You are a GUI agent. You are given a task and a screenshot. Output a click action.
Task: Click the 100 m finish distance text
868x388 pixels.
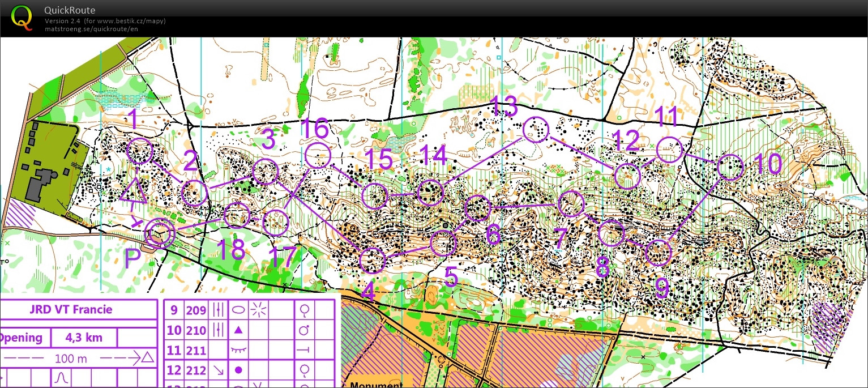[x=71, y=359]
